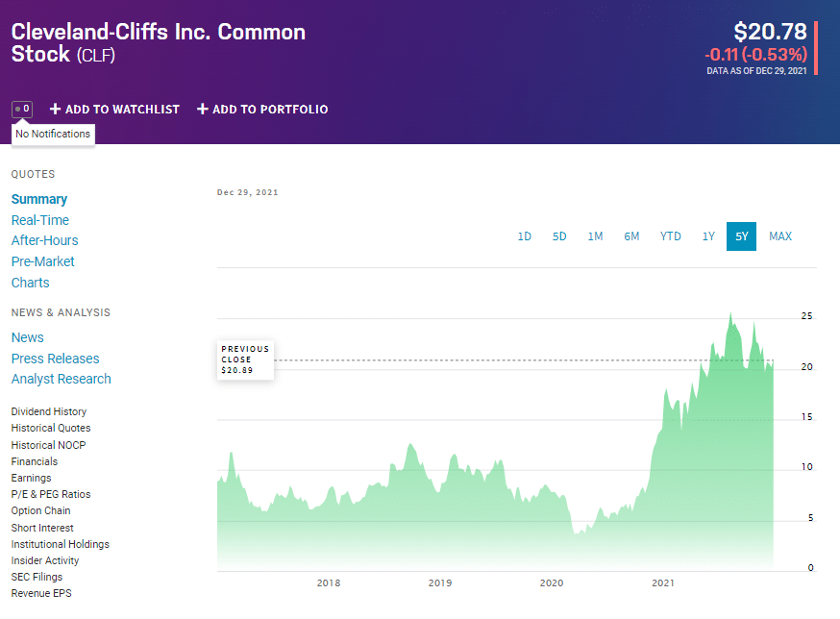Click the No Notifications tooltip
840x619 pixels.
pos(53,134)
